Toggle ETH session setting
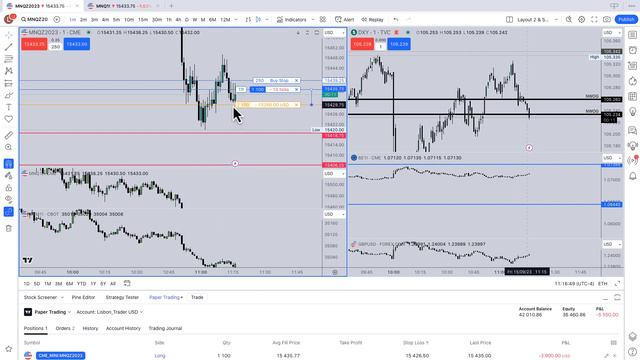Viewport: 640px width, 360px height. 602,284
